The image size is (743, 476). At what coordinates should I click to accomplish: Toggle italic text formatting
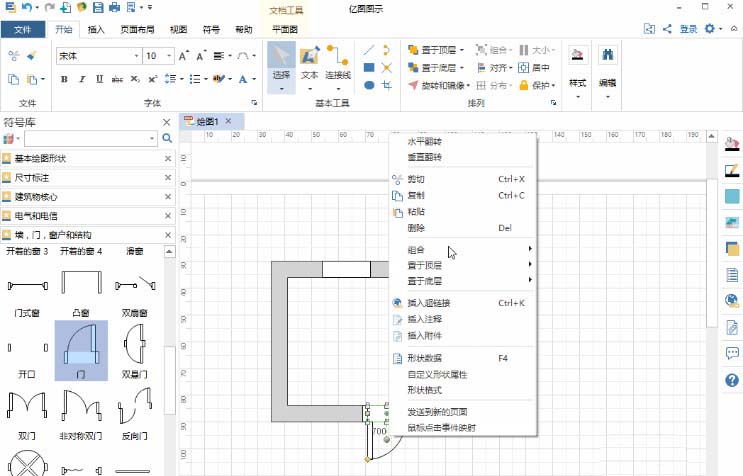[80, 79]
